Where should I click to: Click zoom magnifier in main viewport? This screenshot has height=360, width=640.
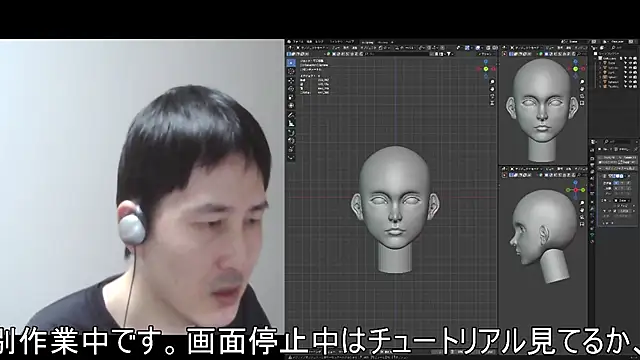(x=493, y=82)
